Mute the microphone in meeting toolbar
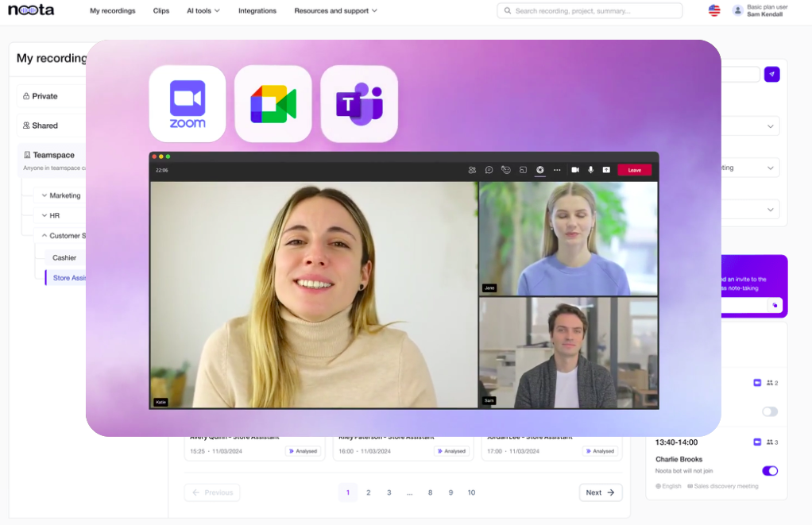Viewport: 812px width, 525px height. [590, 170]
